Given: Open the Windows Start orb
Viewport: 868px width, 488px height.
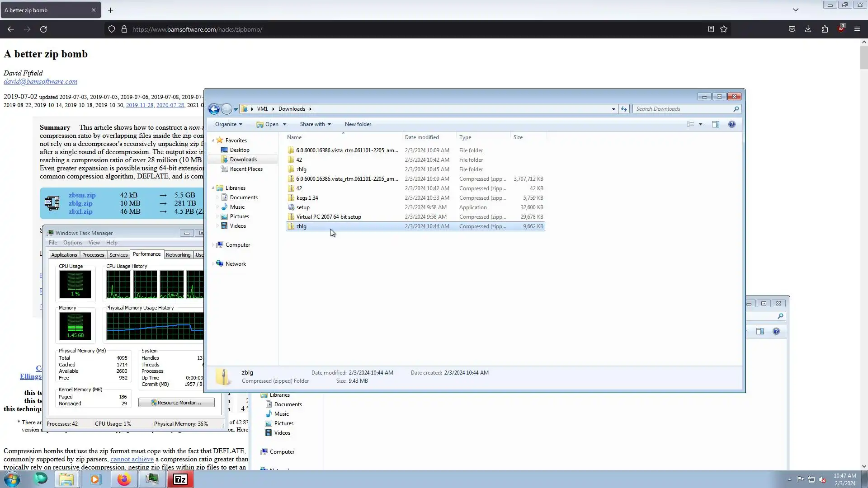Looking at the screenshot, I should pyautogui.click(x=12, y=479).
